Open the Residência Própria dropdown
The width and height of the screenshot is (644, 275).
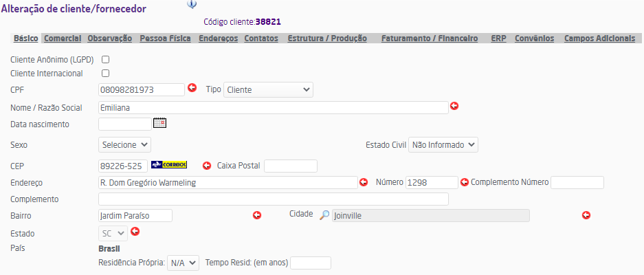[183, 263]
